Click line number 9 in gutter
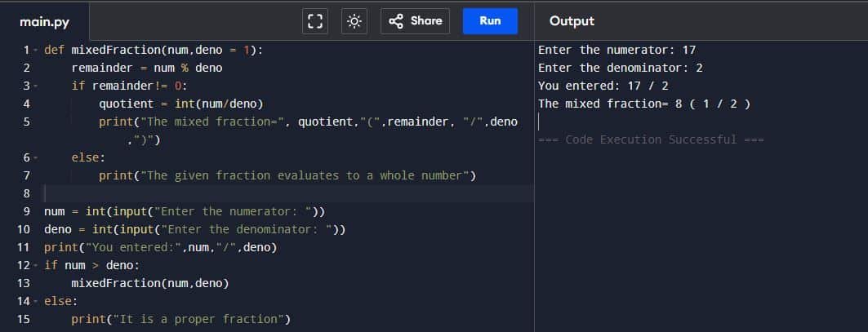 point(27,211)
